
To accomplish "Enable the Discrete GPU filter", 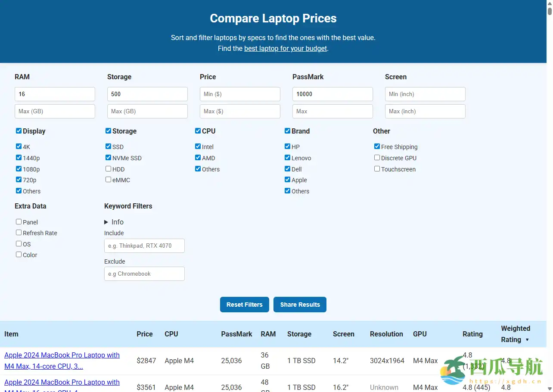I will (x=377, y=157).
